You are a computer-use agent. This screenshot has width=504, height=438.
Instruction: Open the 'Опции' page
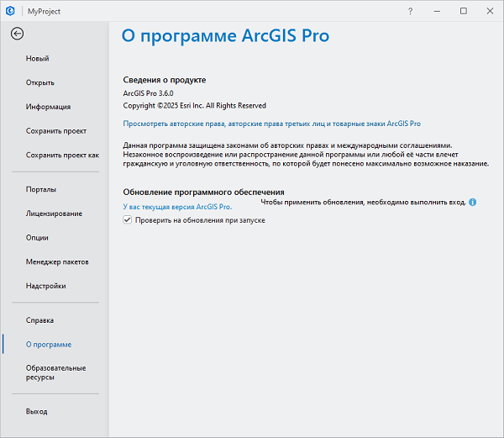[x=37, y=238]
